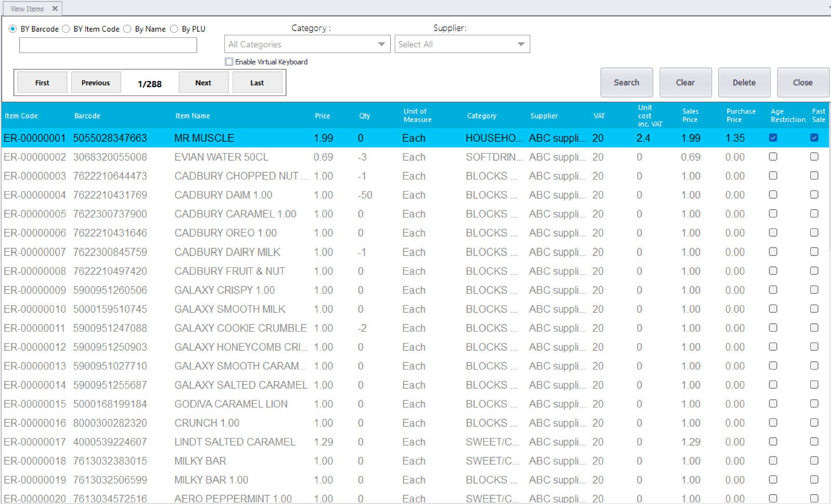831x504 pixels.
Task: Select item code ER-00000003
Action: pyautogui.click(x=35, y=176)
